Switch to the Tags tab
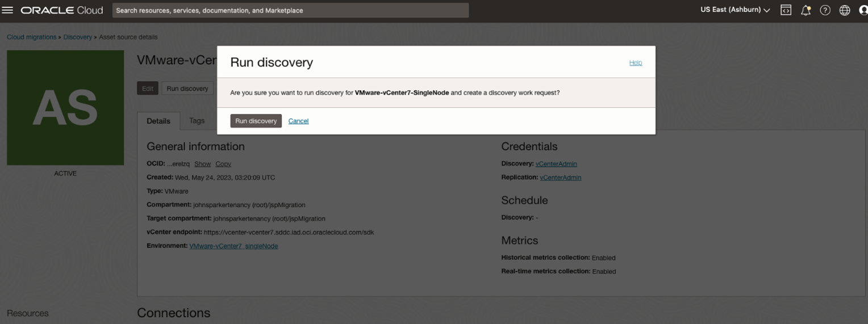The image size is (868, 324). point(197,121)
